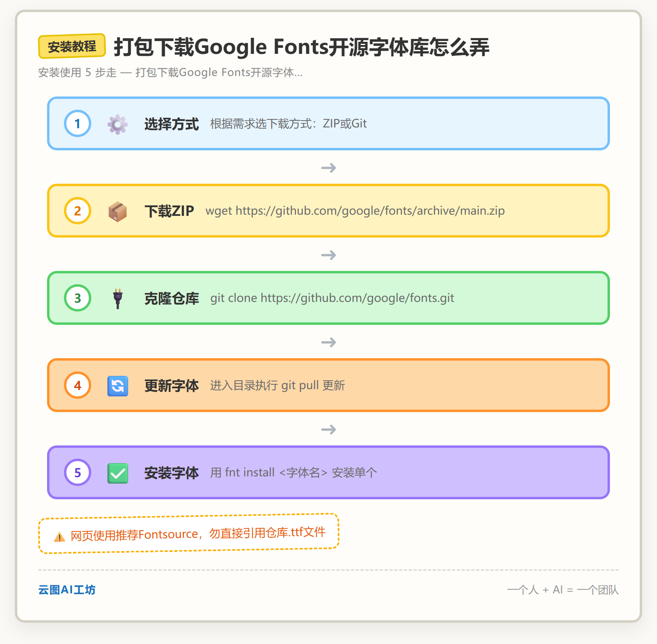Viewport: 657px width, 644px height.
Task: Select the step number 3 circle
Action: 78,298
